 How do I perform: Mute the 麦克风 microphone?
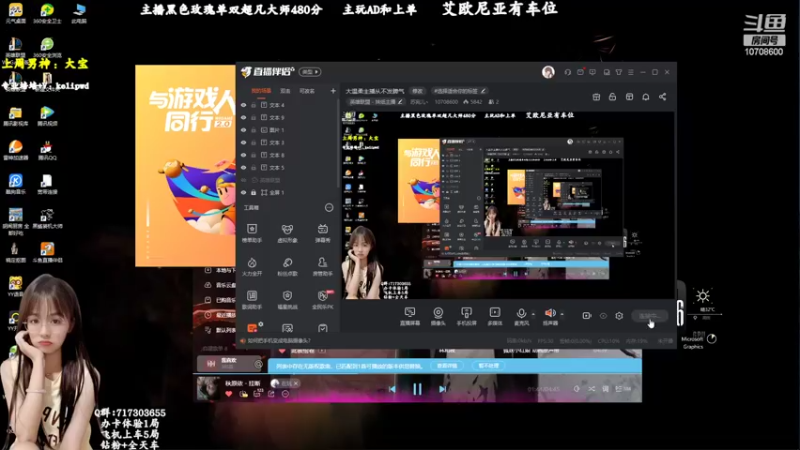521,316
